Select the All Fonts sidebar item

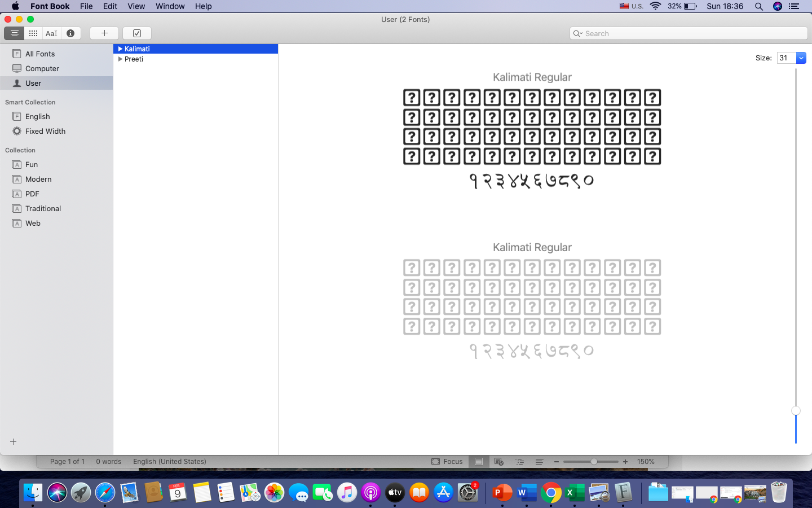(x=56, y=54)
